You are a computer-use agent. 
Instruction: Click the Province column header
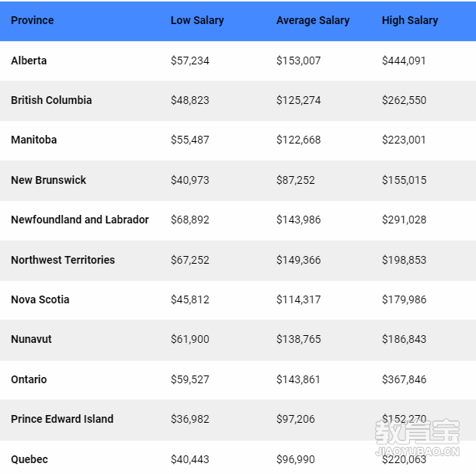point(32,20)
